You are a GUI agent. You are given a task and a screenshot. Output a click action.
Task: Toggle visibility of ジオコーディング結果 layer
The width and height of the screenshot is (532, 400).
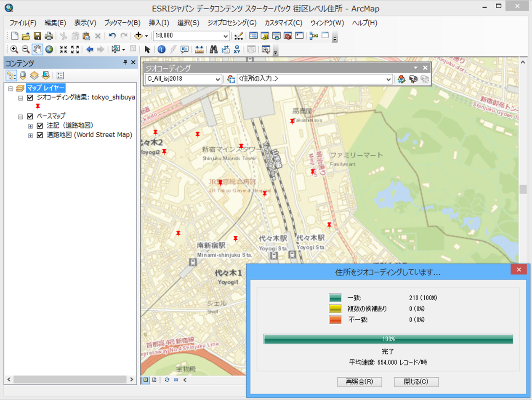tap(30, 98)
